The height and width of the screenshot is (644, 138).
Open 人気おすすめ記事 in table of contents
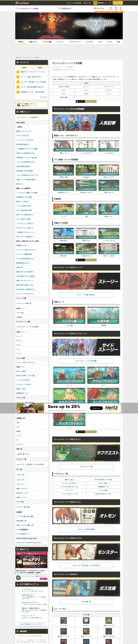64,87
